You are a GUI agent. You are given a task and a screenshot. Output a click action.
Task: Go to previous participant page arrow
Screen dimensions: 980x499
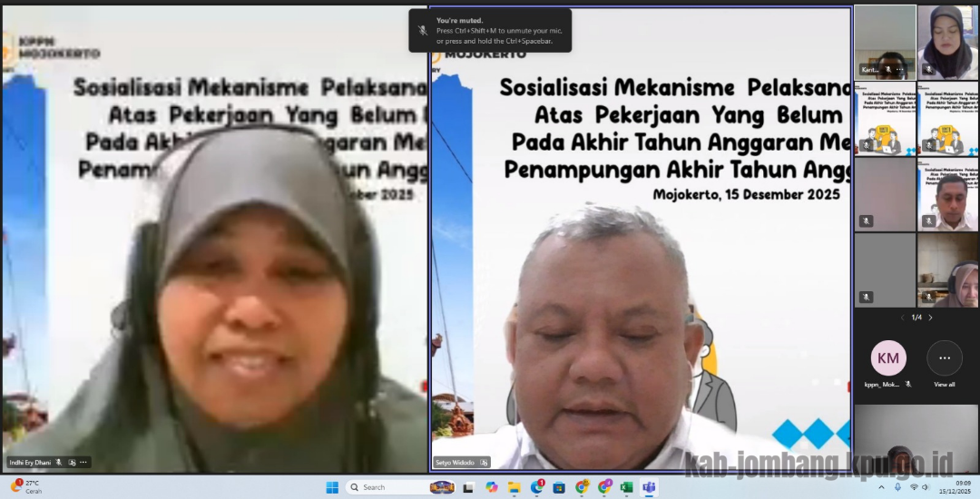tap(902, 318)
